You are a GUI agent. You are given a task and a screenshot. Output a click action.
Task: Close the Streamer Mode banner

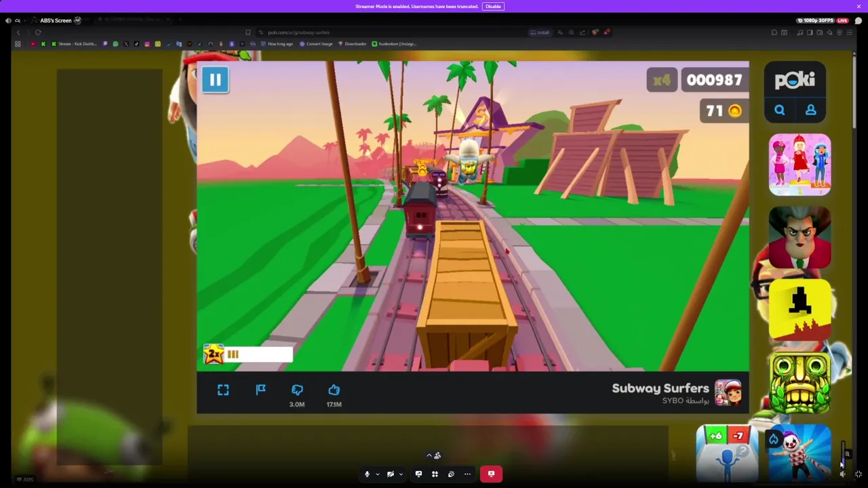(859, 6)
